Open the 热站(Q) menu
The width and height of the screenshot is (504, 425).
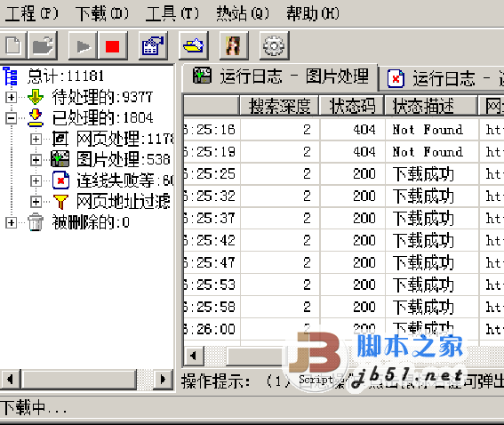coord(243,13)
